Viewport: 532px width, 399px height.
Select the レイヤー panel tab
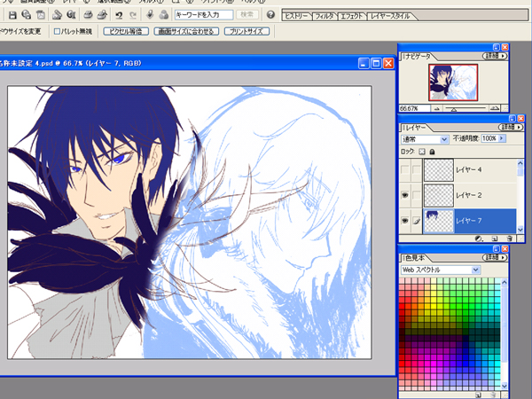click(416, 128)
